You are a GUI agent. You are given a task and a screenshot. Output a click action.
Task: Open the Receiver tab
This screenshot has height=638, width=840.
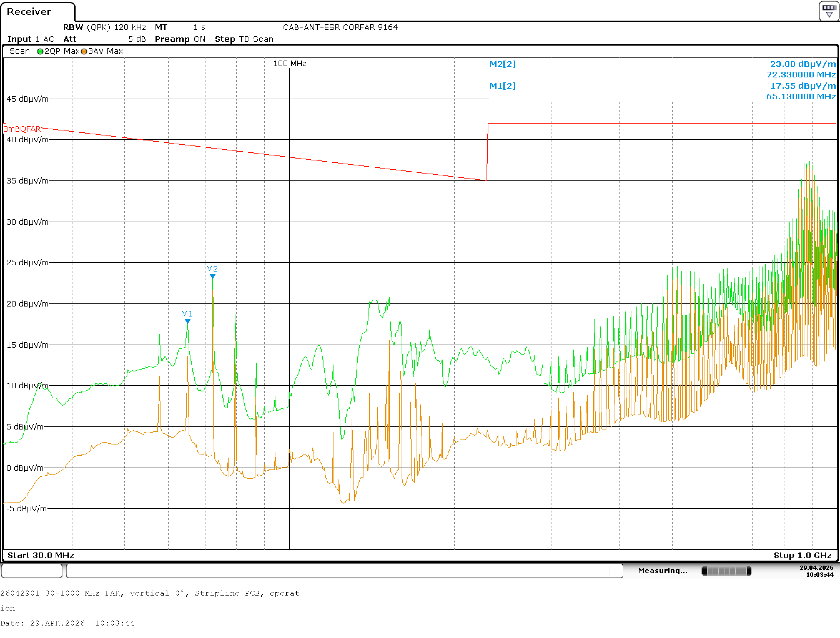[37, 12]
